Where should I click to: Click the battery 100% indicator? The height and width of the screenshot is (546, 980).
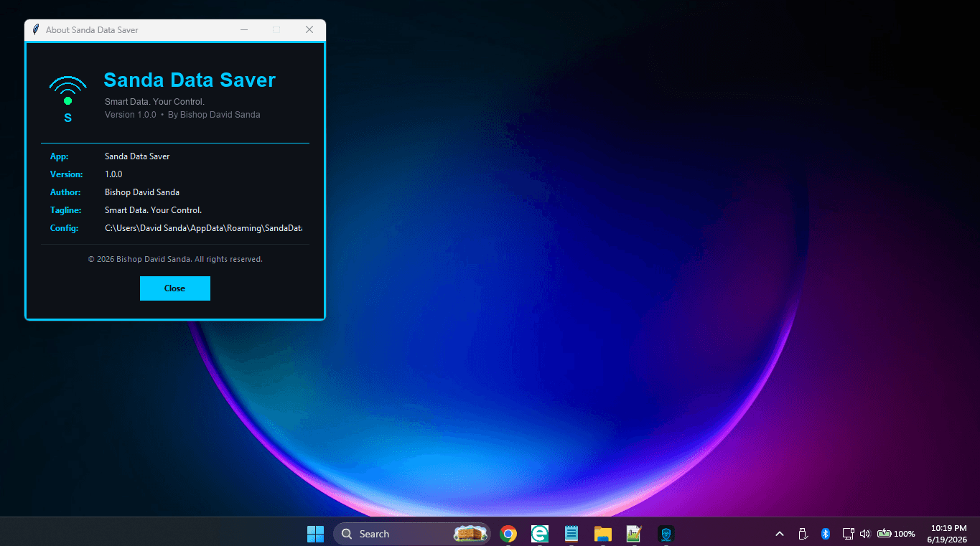896,534
